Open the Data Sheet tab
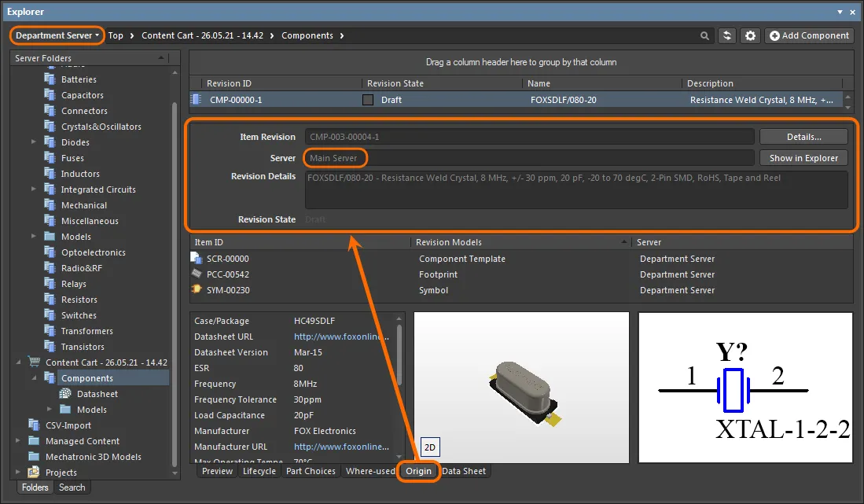This screenshot has height=504, width=864. tap(464, 471)
